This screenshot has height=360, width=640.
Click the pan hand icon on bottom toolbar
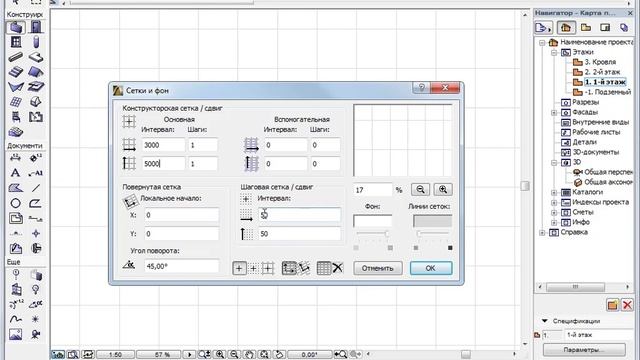249,354
